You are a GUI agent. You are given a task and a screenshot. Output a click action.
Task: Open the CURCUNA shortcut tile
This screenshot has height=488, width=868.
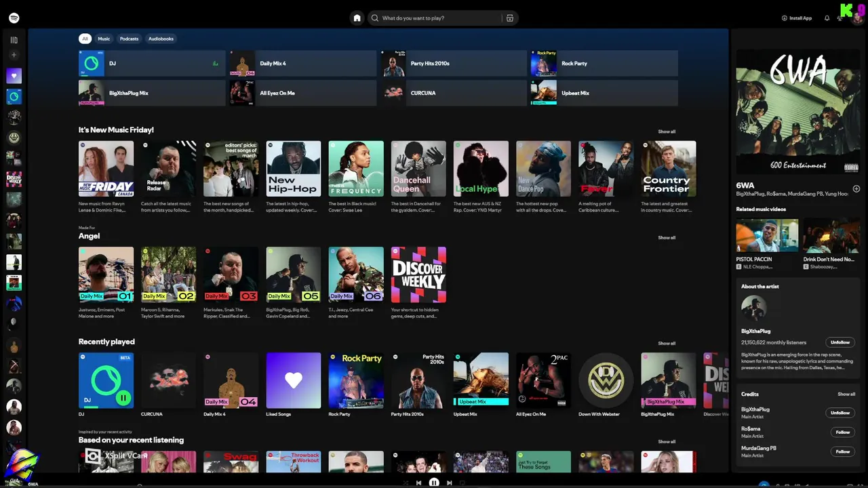click(453, 93)
